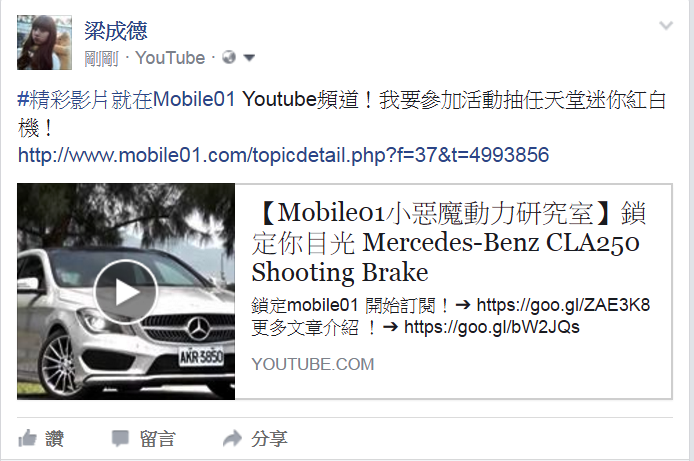Select the comment speech bubble icon
This screenshot has height=461, width=694.
point(120,438)
